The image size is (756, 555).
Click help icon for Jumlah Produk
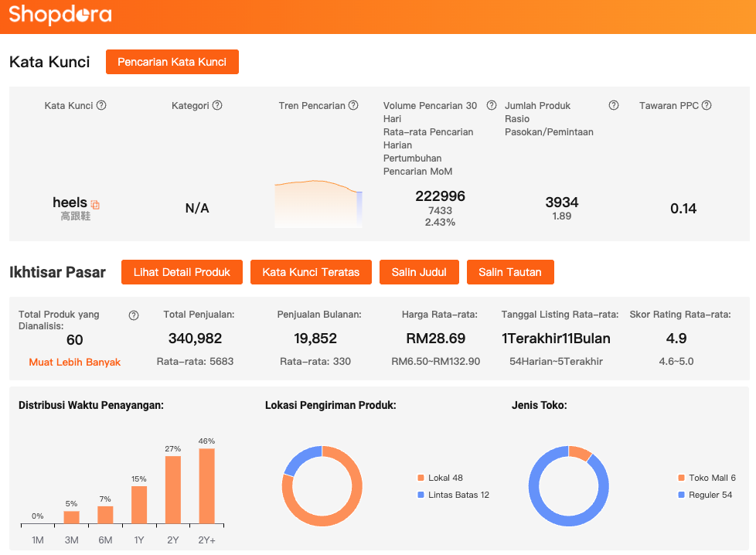(x=614, y=106)
